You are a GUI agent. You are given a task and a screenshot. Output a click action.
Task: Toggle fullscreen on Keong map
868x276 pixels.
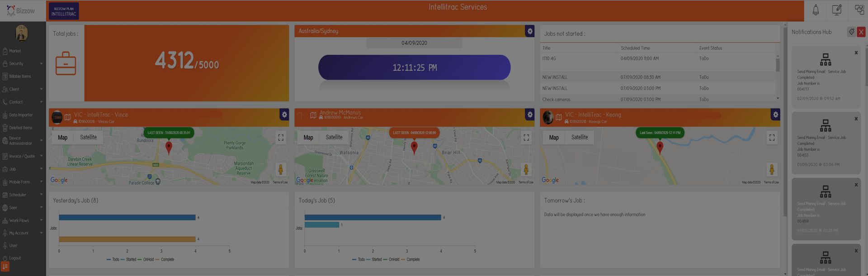(772, 138)
